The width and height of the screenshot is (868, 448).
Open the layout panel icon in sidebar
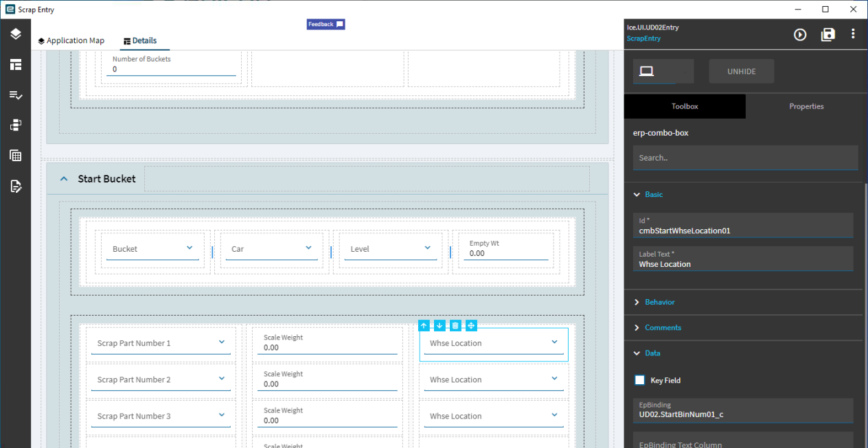tap(15, 64)
